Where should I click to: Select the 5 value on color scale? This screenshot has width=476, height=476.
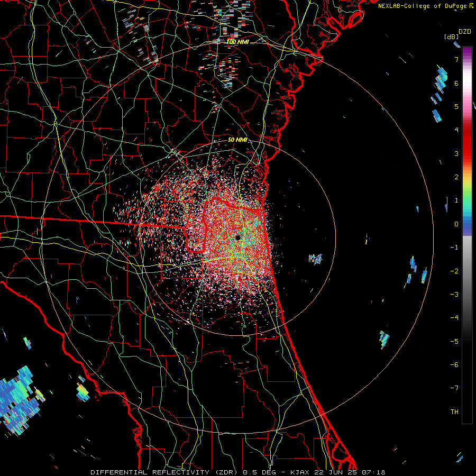[456, 106]
